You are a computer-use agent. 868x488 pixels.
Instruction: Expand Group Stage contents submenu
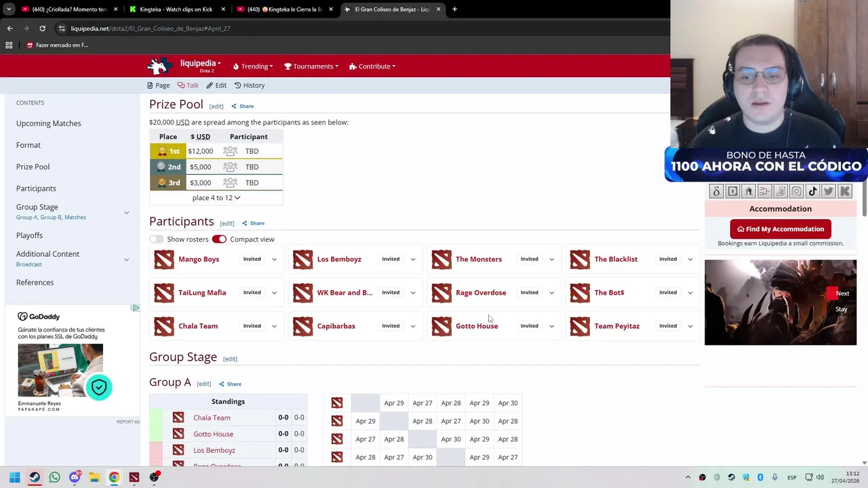[x=126, y=213]
